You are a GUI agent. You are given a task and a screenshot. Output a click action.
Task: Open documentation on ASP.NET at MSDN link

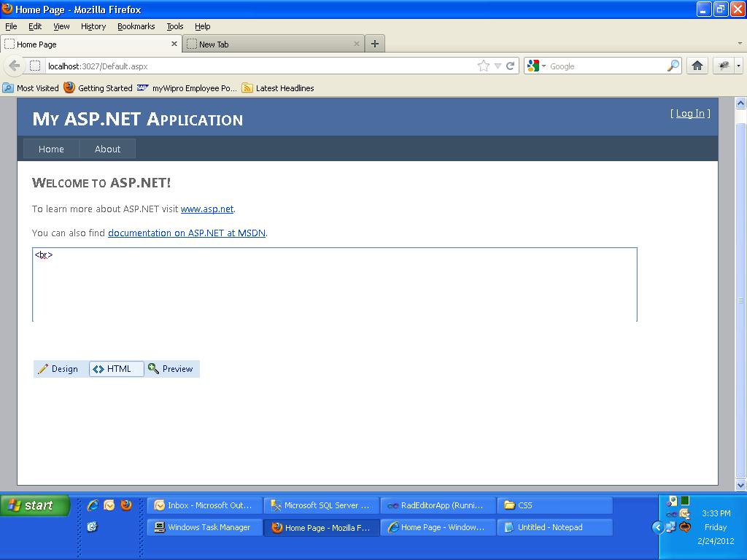[x=187, y=233]
